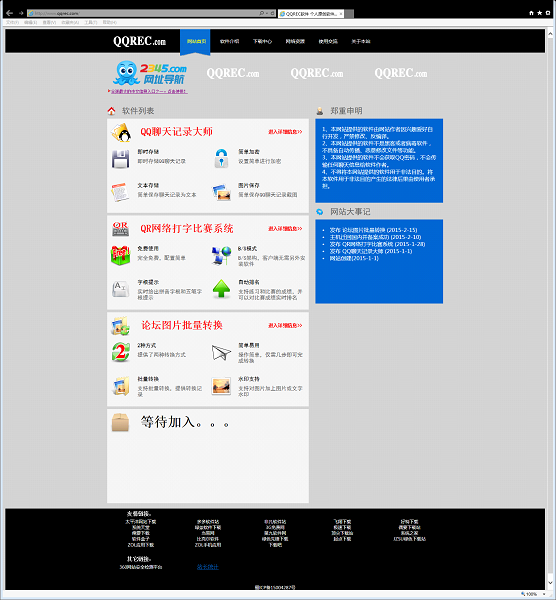Screen dimensions: 556x600
Task: Open the 收藏夹(A) menu
Action: (x=70, y=23)
